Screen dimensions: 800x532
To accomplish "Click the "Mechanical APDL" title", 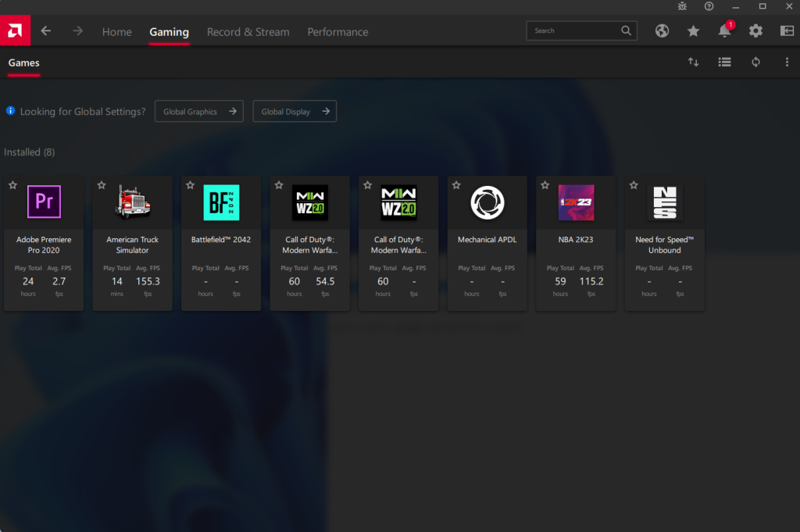I will [x=487, y=240].
